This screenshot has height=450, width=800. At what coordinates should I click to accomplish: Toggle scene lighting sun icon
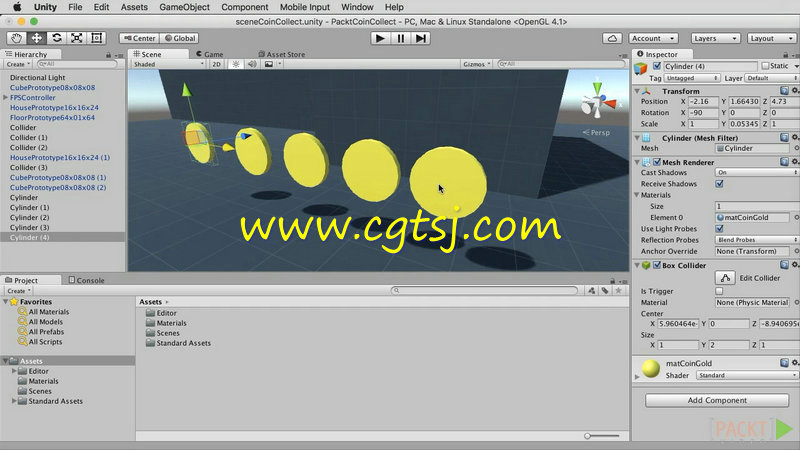click(x=236, y=64)
